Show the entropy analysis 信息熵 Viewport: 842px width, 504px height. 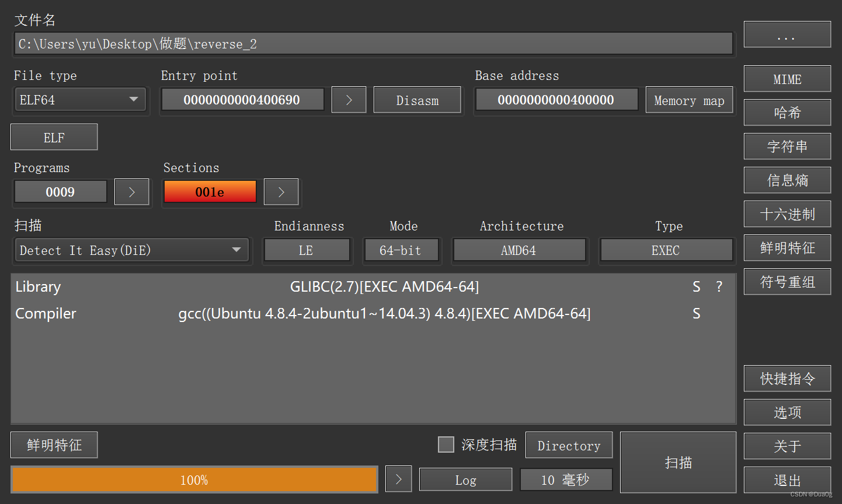click(x=787, y=180)
